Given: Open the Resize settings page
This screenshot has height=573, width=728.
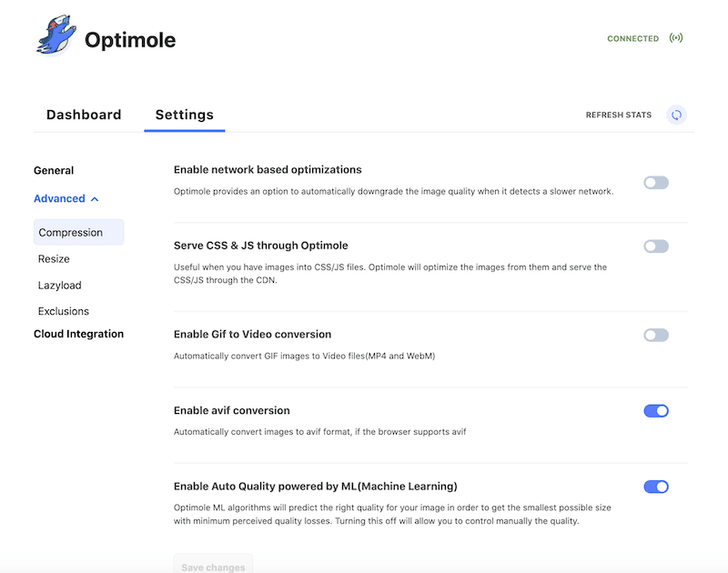Looking at the screenshot, I should pos(54,259).
